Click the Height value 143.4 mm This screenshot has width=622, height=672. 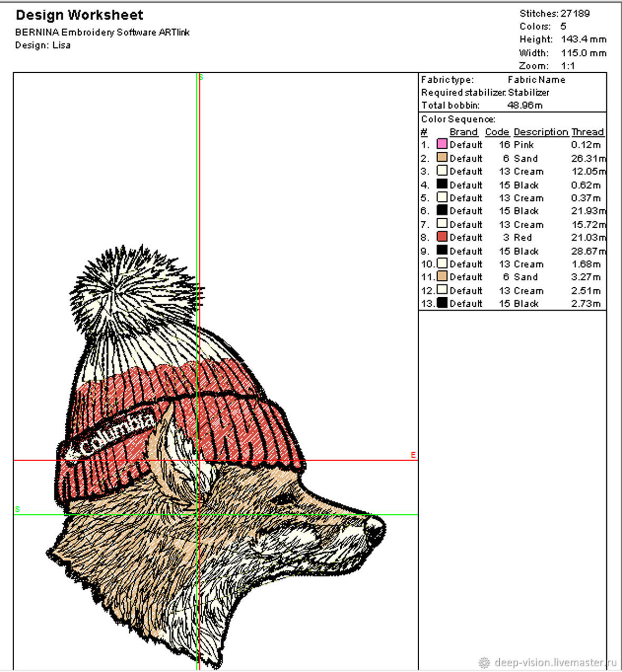click(x=584, y=40)
